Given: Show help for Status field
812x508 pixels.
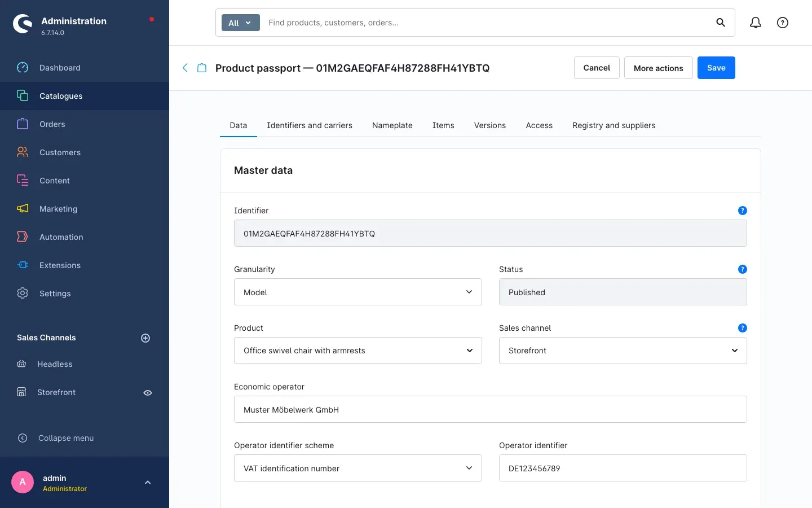Looking at the screenshot, I should point(743,269).
